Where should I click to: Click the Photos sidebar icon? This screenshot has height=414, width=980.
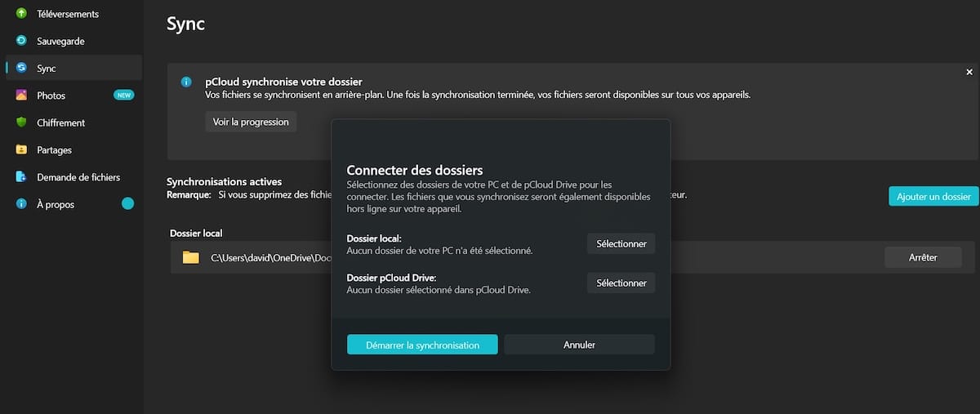coord(21,96)
